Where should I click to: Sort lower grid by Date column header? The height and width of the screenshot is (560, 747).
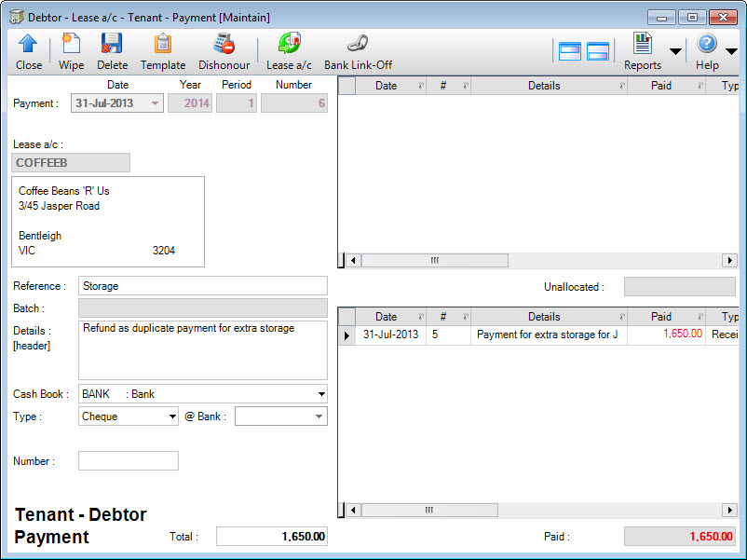coord(390,317)
